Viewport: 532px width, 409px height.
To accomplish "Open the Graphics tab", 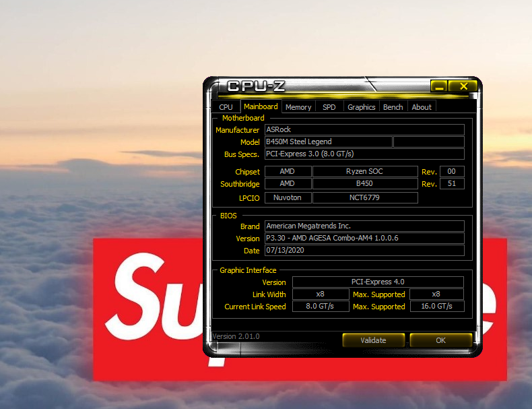I will [362, 107].
